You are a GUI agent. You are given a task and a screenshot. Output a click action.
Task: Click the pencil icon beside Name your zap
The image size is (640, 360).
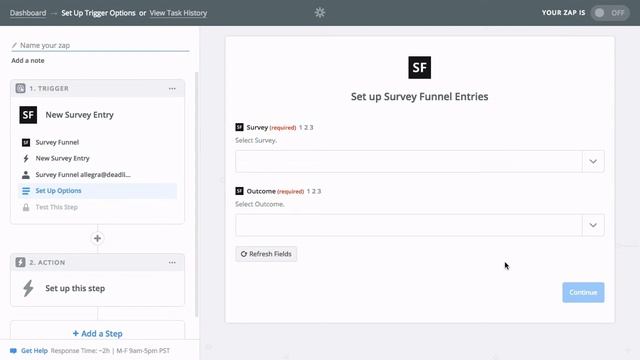14,45
